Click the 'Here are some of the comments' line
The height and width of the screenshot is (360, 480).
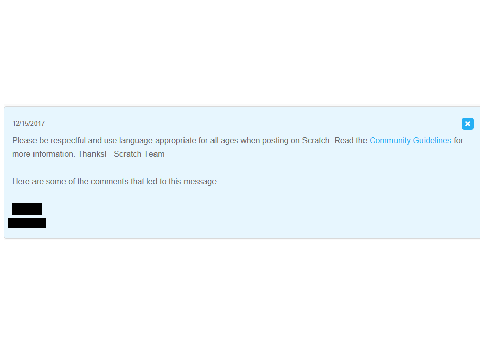coord(115,181)
